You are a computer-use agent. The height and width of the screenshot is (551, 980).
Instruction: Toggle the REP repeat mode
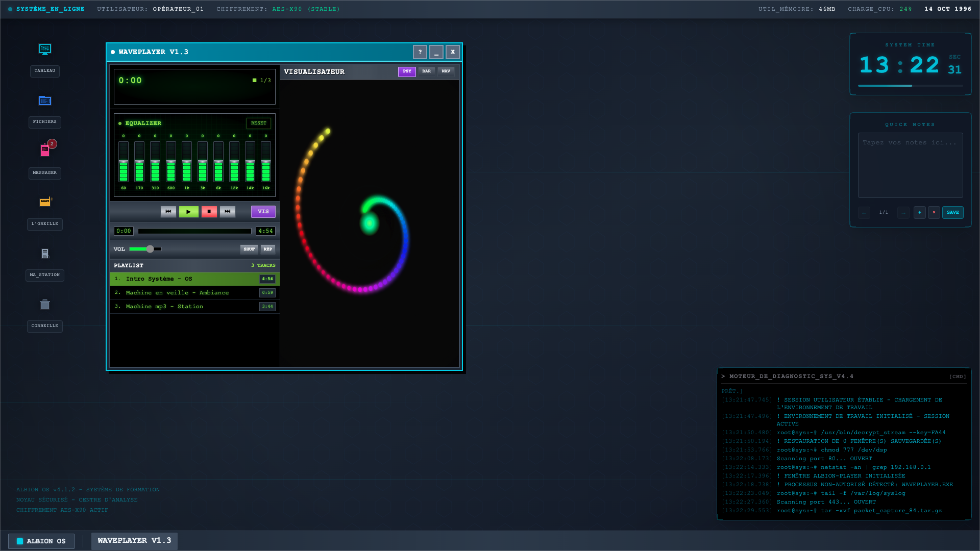point(268,249)
